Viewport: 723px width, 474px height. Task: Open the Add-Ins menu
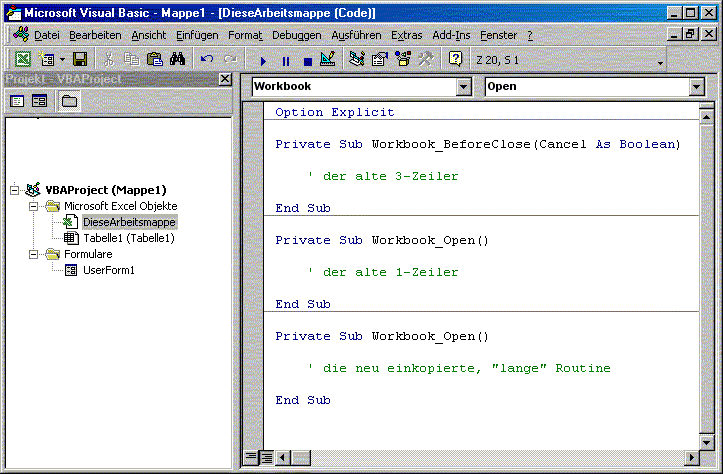451,35
